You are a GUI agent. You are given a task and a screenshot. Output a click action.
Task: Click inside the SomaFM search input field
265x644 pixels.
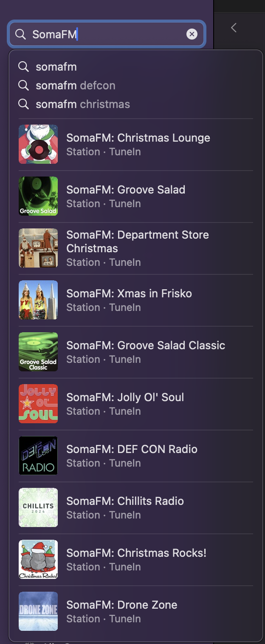point(106,34)
